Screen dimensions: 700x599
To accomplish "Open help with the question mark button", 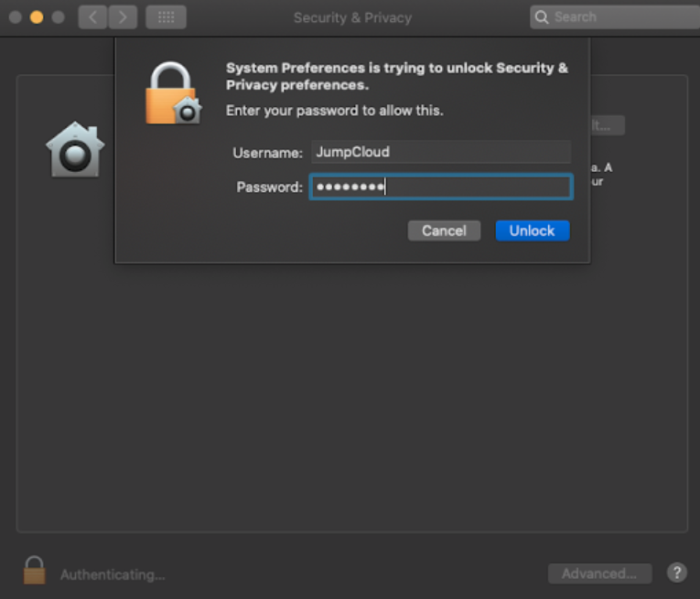I will tap(677, 573).
